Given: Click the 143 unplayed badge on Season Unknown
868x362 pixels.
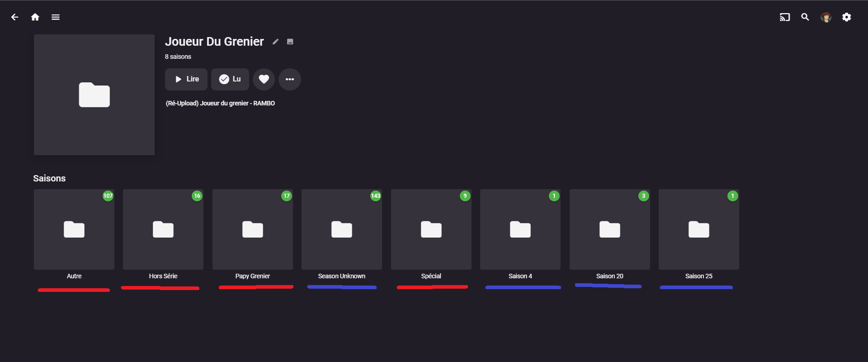Looking at the screenshot, I should [x=376, y=196].
